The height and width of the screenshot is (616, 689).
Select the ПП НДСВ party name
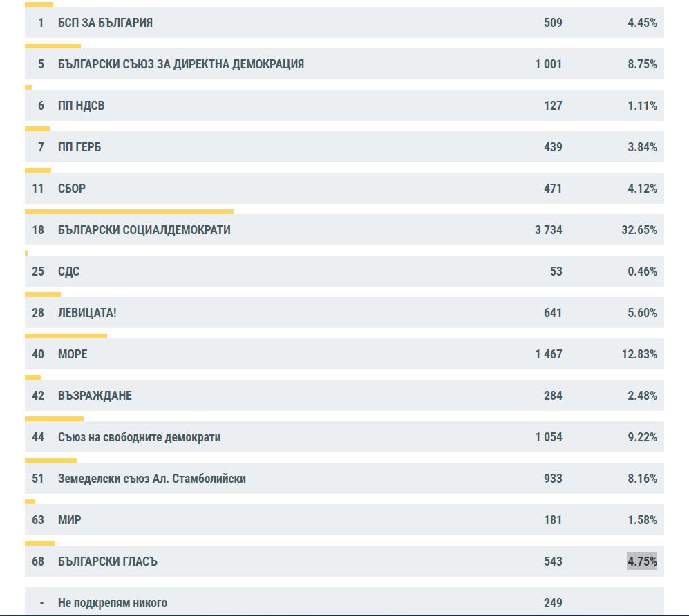pos(82,106)
